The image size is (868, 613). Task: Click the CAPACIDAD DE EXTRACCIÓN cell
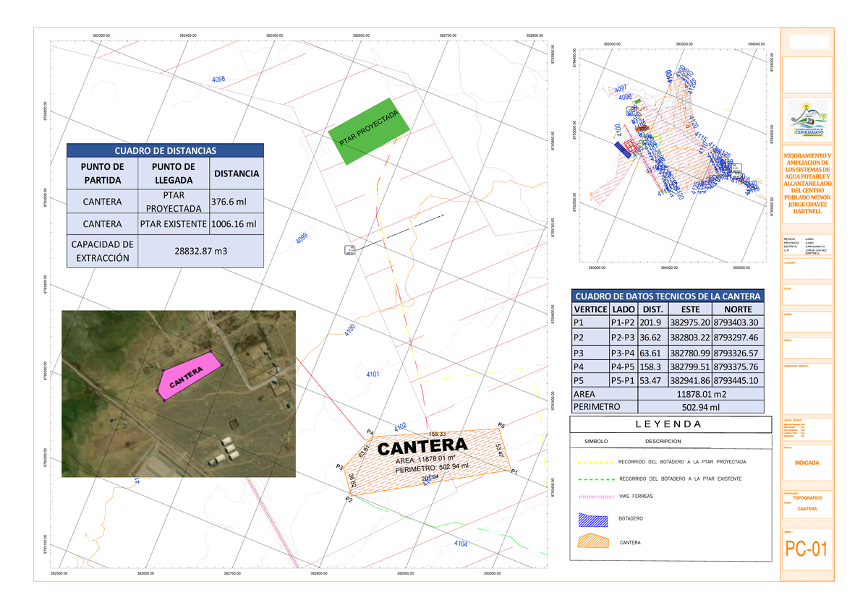pyautogui.click(x=102, y=251)
